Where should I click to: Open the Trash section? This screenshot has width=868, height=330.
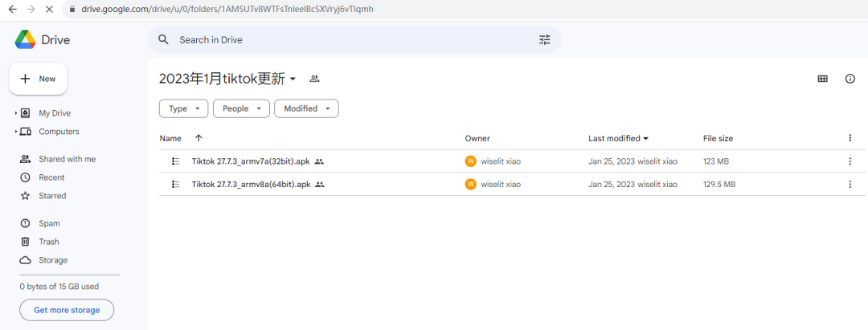49,242
